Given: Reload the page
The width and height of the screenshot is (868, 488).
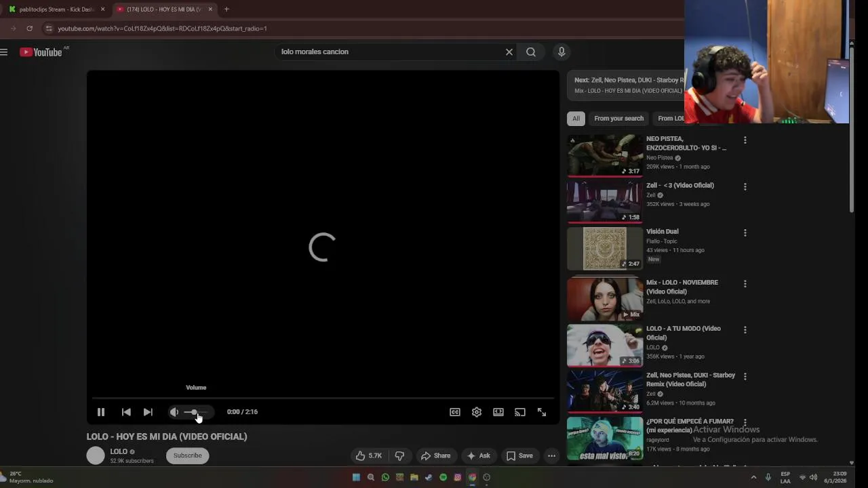Looking at the screenshot, I should pyautogui.click(x=29, y=28).
